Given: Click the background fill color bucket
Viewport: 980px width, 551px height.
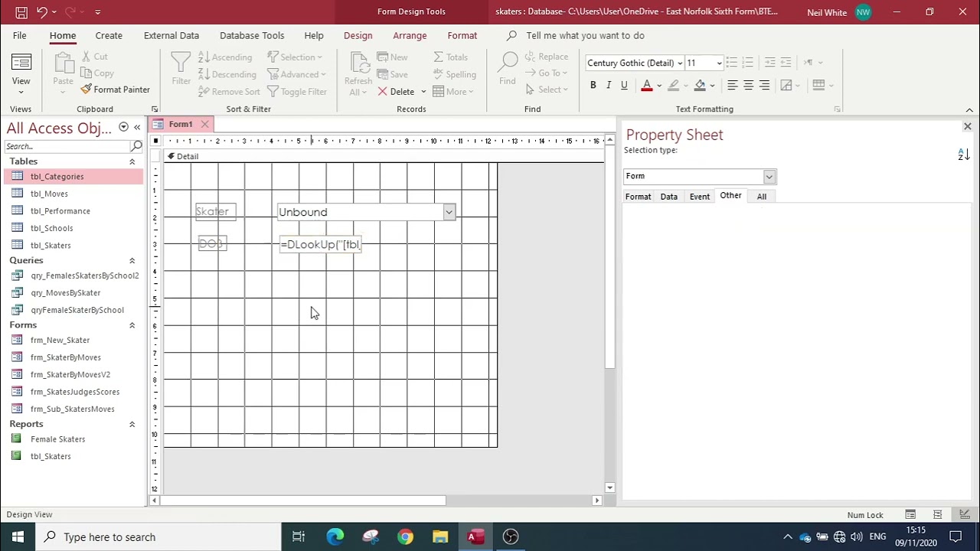Looking at the screenshot, I should 700,85.
